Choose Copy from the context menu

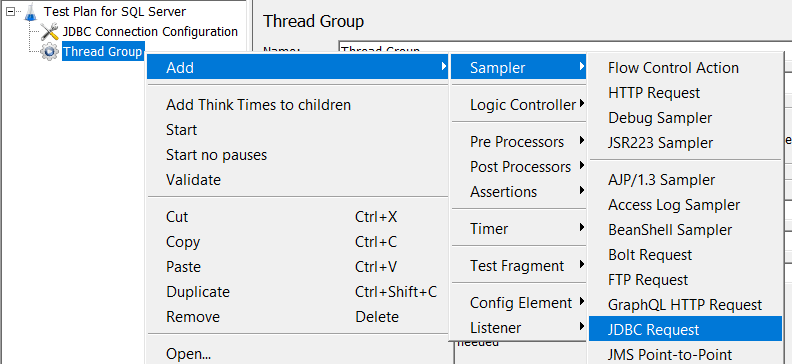click(x=298, y=242)
